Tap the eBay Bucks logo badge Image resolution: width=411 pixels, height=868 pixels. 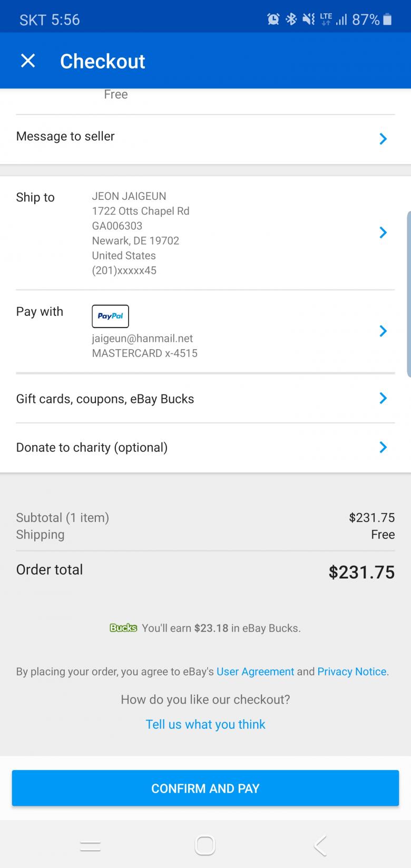[123, 628]
